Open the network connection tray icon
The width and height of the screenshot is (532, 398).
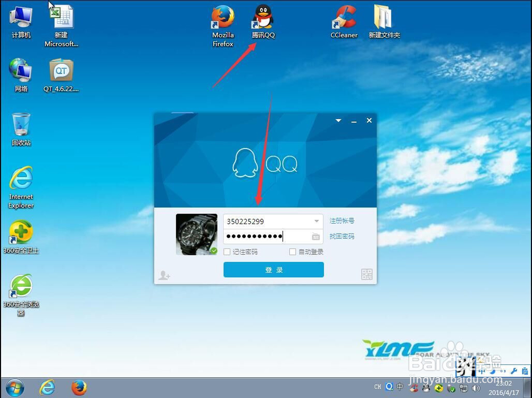click(463, 388)
